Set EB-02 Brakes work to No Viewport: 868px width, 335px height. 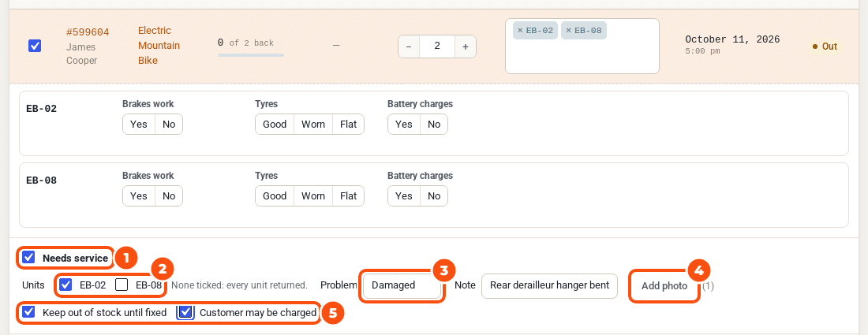(169, 125)
